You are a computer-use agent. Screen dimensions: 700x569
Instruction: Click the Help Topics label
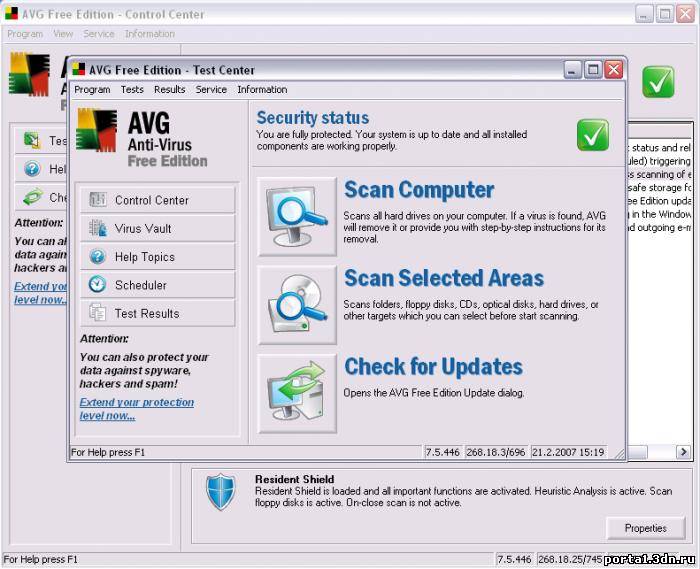click(x=145, y=257)
